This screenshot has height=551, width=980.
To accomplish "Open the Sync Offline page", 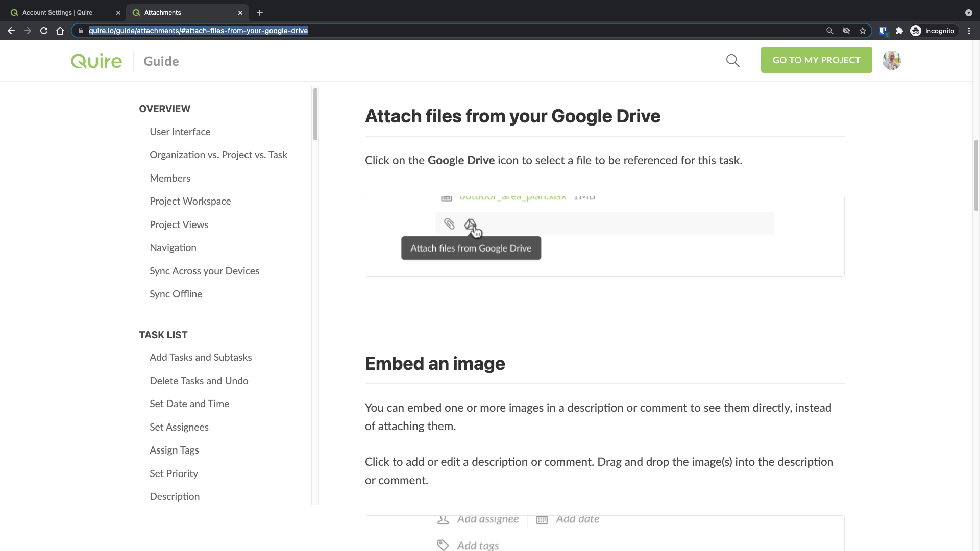I will [176, 294].
